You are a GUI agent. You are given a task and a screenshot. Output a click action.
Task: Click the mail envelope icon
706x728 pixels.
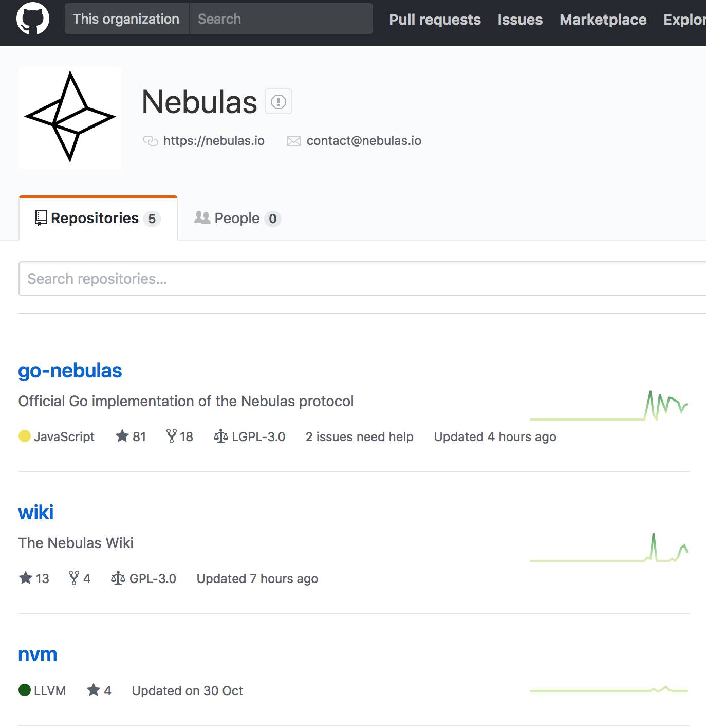pyautogui.click(x=294, y=141)
